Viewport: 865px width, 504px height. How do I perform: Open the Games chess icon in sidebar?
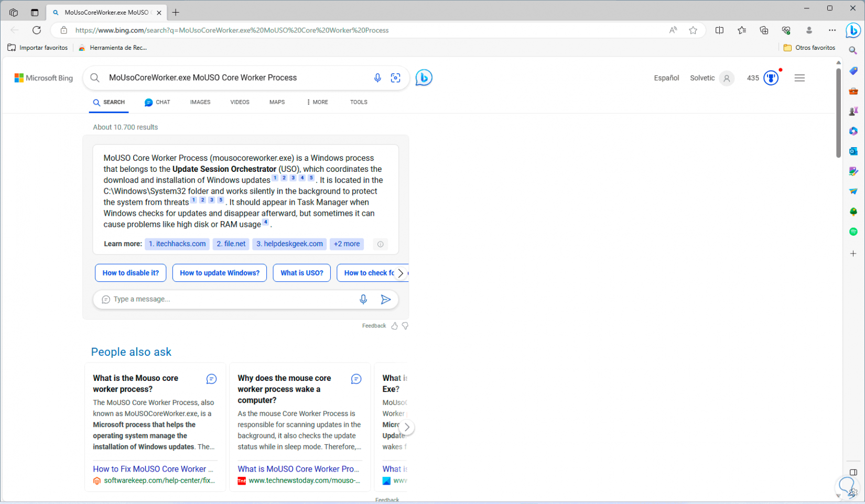tap(853, 111)
